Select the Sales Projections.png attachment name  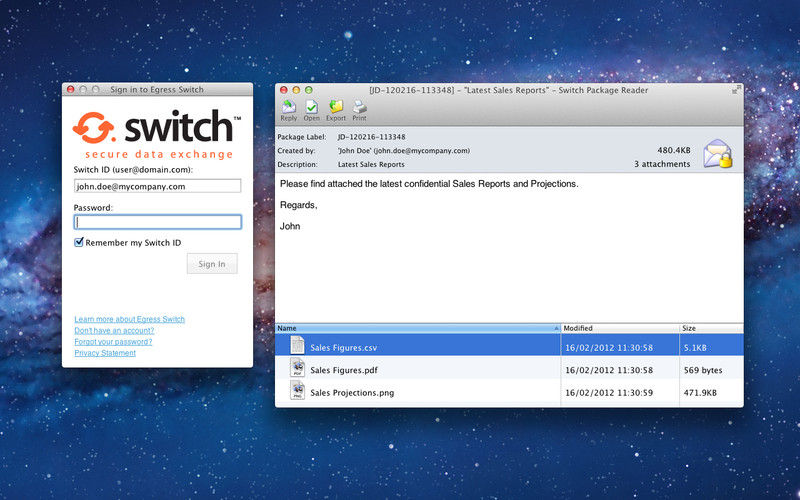(x=352, y=393)
